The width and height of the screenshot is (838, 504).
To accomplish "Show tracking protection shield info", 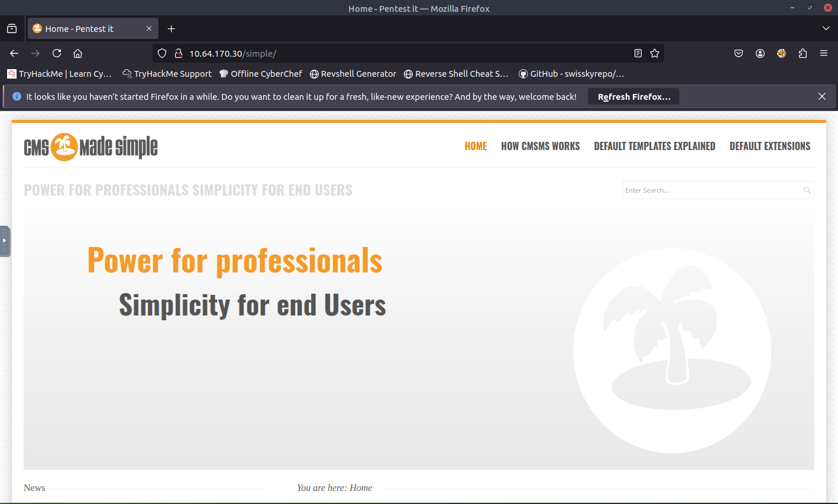I will coord(162,53).
